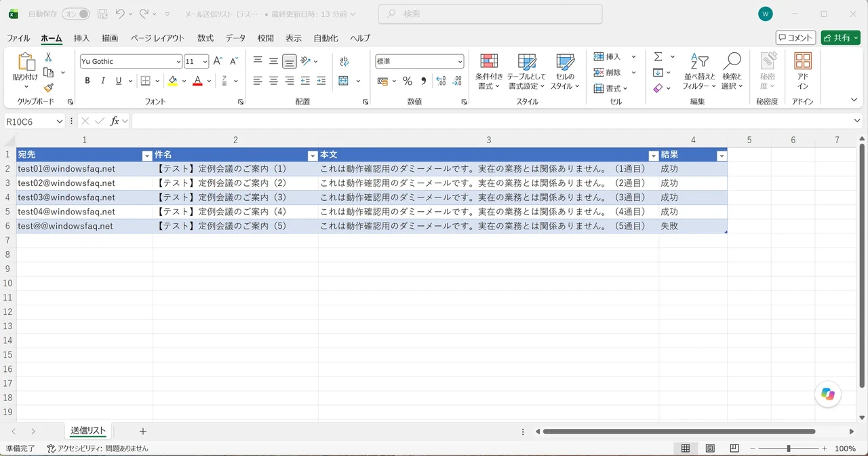Open the Name Box dropdown arrow
The image size is (868, 456).
(60, 121)
